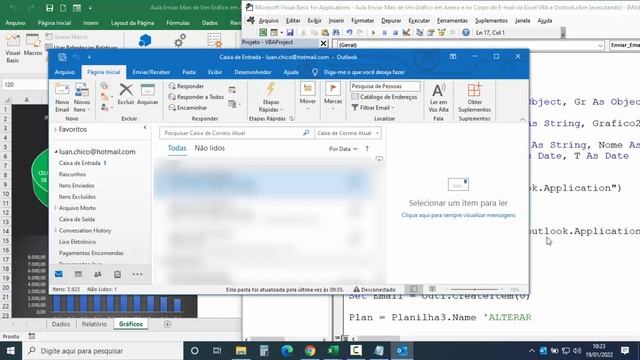Switch to Outlook Desenvolvedor tab
Screen dimensions: 640x360
point(253,72)
